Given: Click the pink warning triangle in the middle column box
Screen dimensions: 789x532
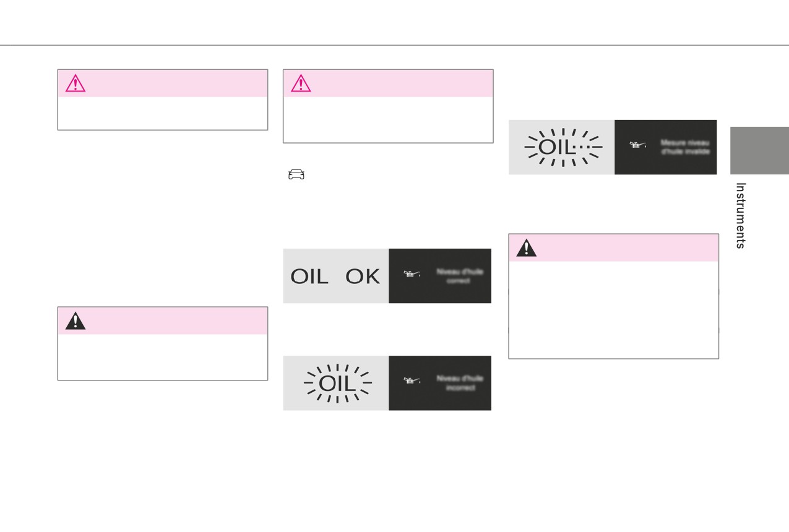Looking at the screenshot, I should click(301, 83).
